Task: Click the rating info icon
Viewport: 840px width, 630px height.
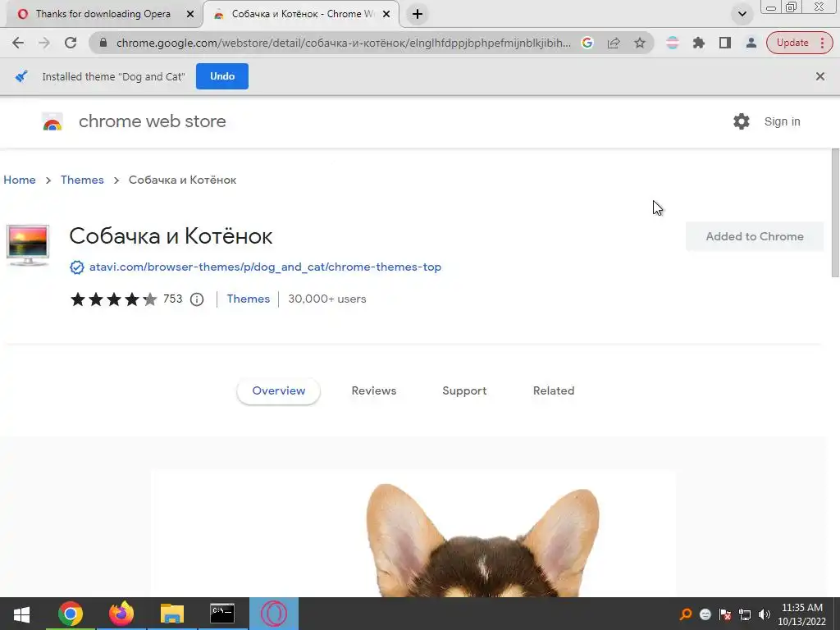Action: coord(197,299)
